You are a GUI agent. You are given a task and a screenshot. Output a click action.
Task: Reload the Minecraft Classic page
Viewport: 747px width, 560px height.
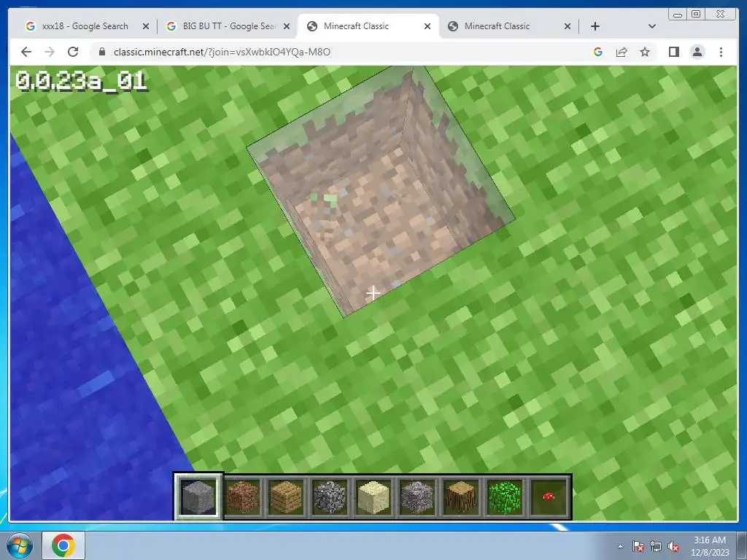pyautogui.click(x=73, y=52)
